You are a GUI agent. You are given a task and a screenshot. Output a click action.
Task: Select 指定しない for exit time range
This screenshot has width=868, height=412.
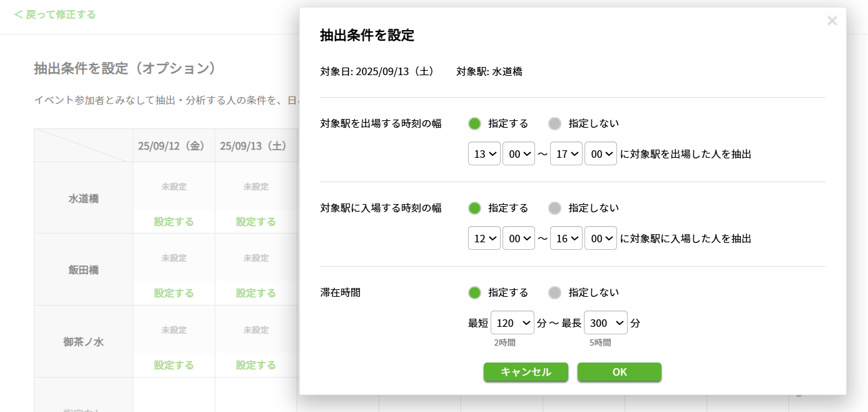[554, 123]
